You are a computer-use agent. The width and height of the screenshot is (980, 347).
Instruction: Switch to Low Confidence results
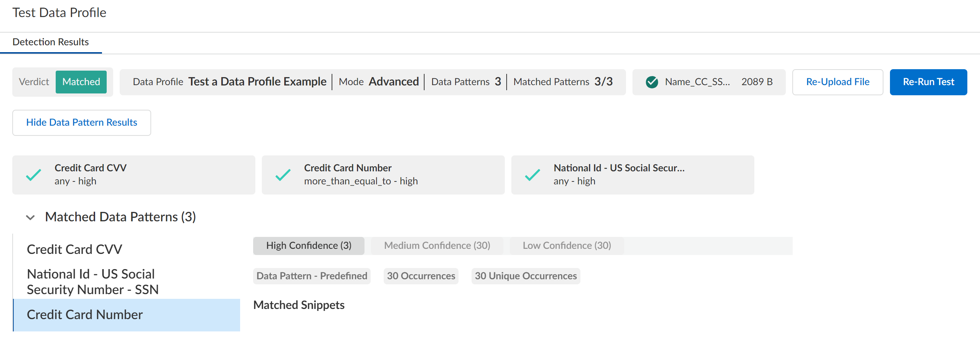pos(566,246)
